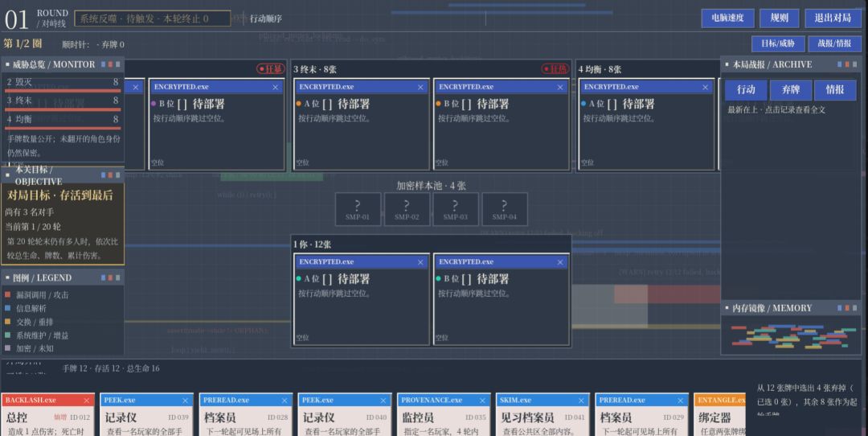The image size is (868, 436).
Task: Open the 规则 rules button
Action: coord(780,19)
